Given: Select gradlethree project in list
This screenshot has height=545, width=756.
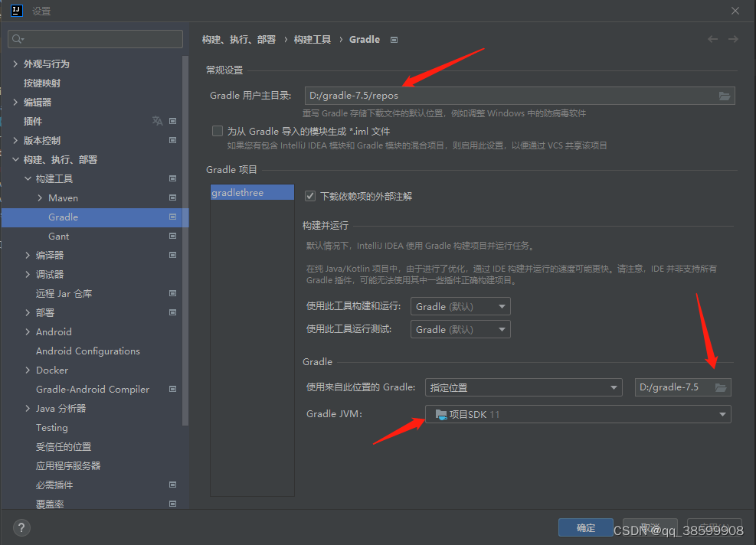Looking at the screenshot, I should coord(252,192).
